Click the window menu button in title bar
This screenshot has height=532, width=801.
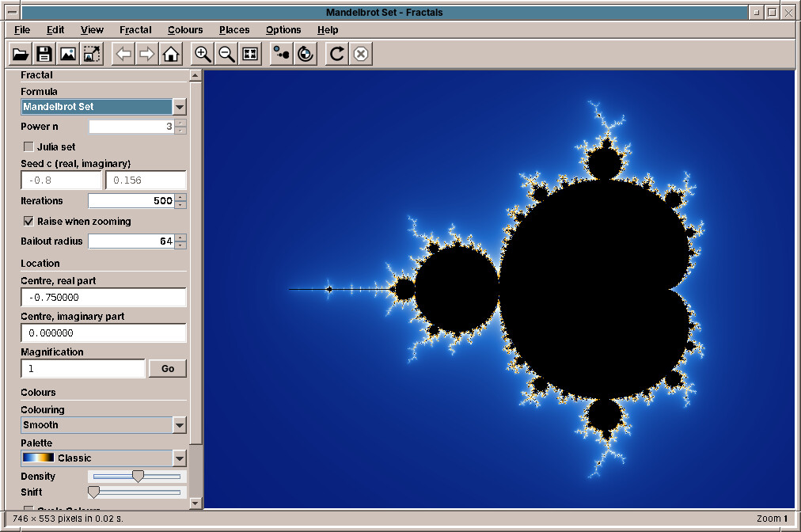12,12
